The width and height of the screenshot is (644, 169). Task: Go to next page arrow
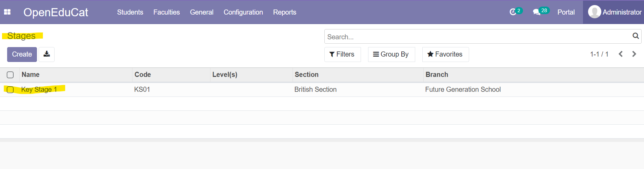pos(634,54)
